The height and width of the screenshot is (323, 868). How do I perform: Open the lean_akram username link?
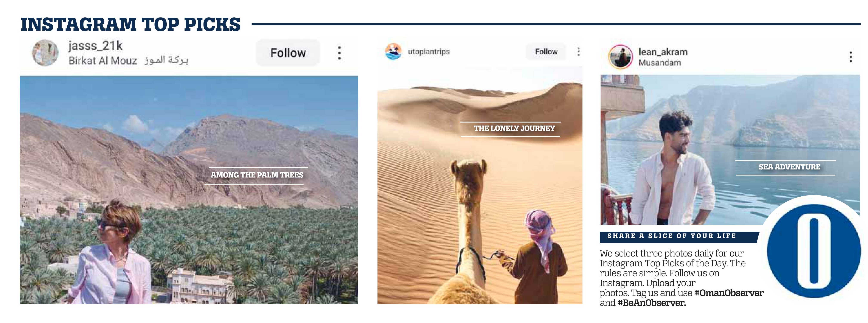(663, 52)
